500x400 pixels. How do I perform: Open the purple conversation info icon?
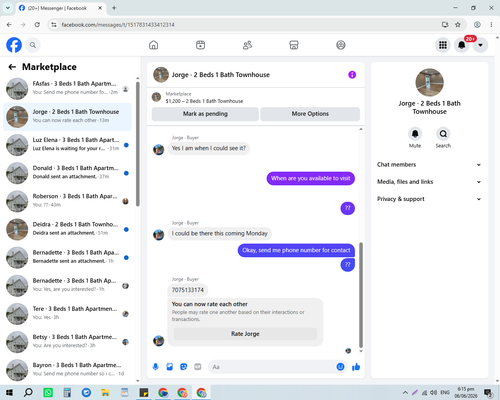(352, 75)
